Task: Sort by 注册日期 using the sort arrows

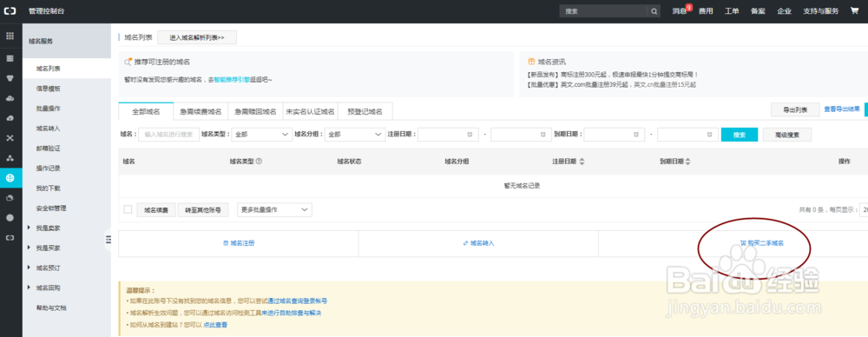Action: (582, 162)
